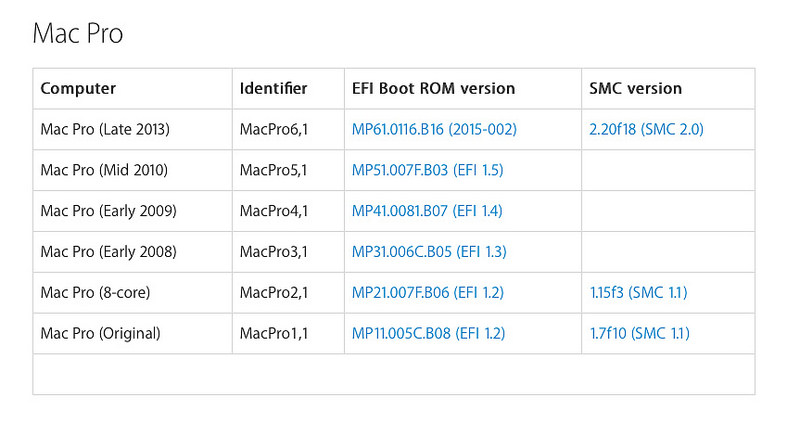This screenshot has width=800, height=423.
Task: Open the 2.20f18 (SMC 2.0) link
Action: pos(647,129)
